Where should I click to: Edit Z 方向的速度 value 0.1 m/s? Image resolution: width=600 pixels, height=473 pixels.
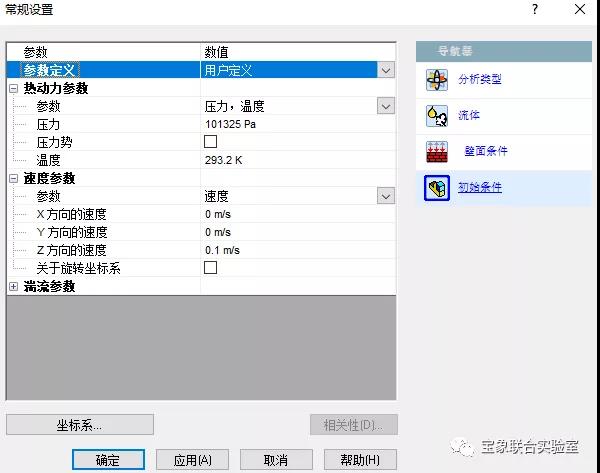pos(298,250)
